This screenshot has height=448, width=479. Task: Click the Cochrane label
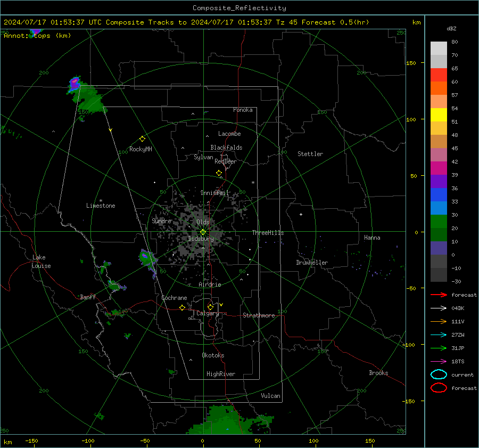point(174,298)
